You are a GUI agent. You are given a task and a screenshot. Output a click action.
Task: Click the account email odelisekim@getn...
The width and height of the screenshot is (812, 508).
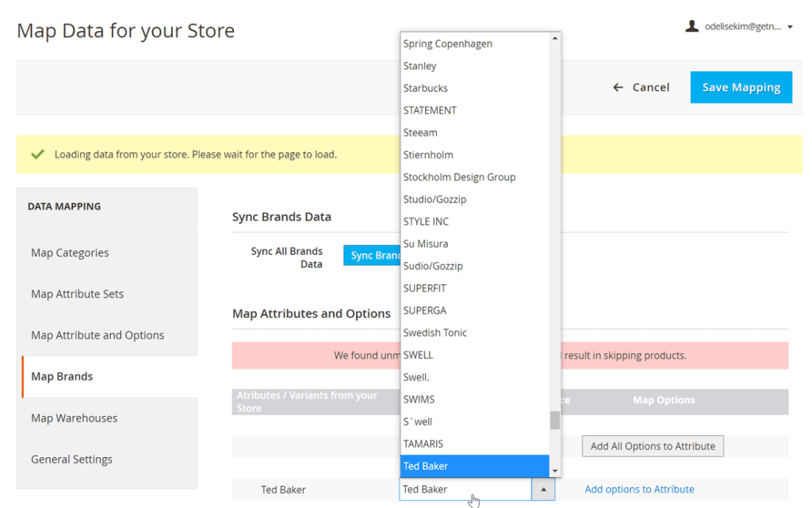[742, 26]
